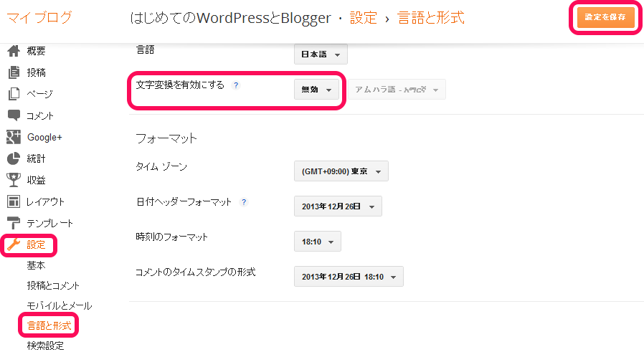Screen dimensions: 644x352
Task: Click the layout grid icon beside レイアウト
Action: (x=14, y=201)
